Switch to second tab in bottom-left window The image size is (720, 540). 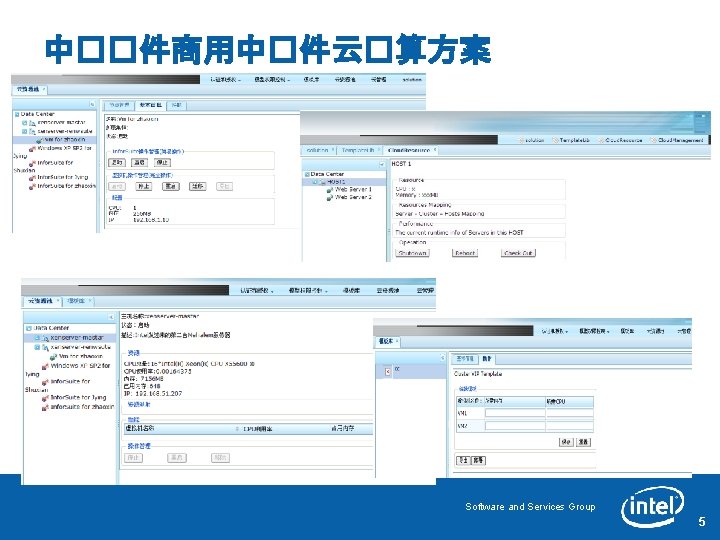click(x=78, y=301)
